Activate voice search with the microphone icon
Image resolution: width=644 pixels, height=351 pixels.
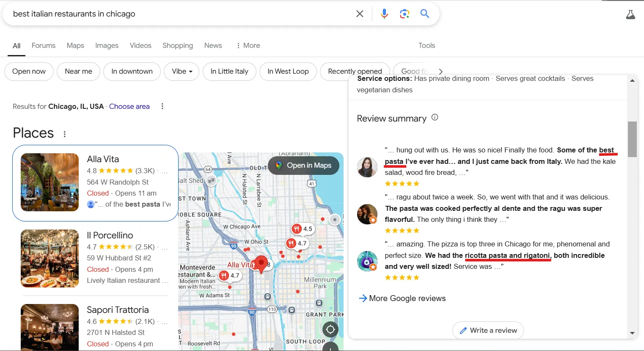[x=384, y=14]
